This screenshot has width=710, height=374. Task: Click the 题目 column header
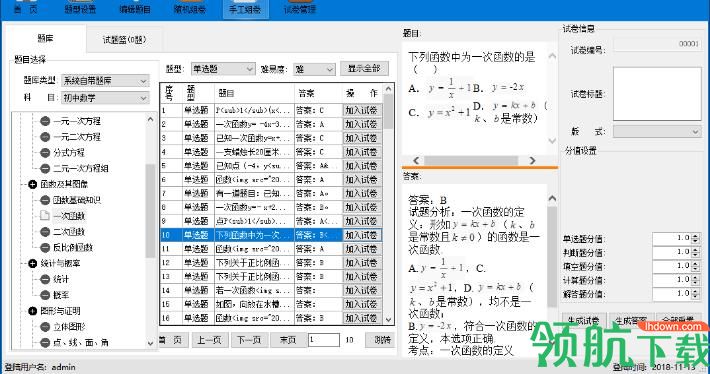(x=254, y=93)
